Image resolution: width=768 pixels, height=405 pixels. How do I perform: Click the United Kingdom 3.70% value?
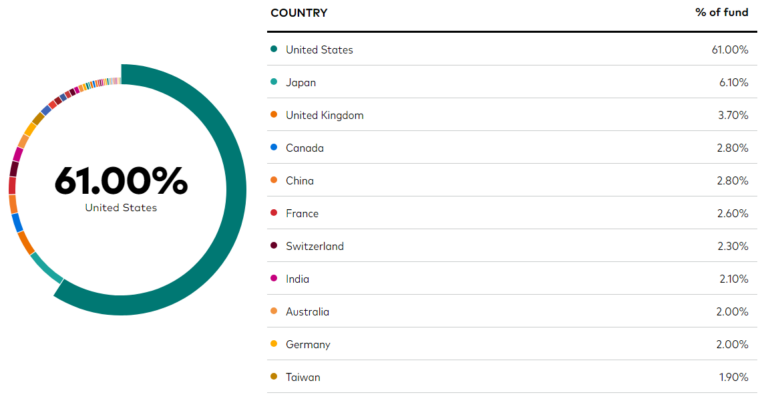733,115
